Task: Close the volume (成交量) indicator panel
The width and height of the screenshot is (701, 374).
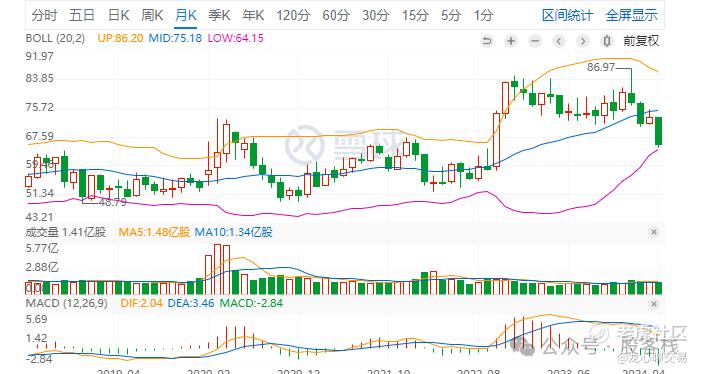Action: coord(654,232)
